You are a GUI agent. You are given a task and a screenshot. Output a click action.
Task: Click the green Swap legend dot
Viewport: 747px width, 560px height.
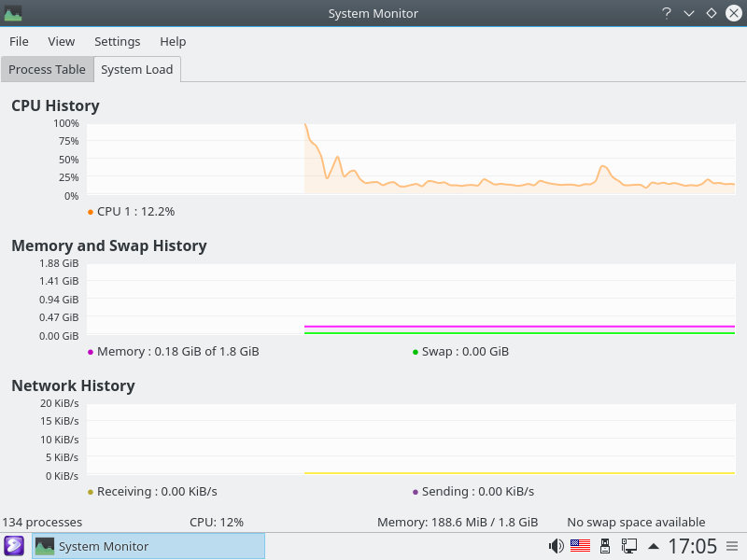(415, 352)
